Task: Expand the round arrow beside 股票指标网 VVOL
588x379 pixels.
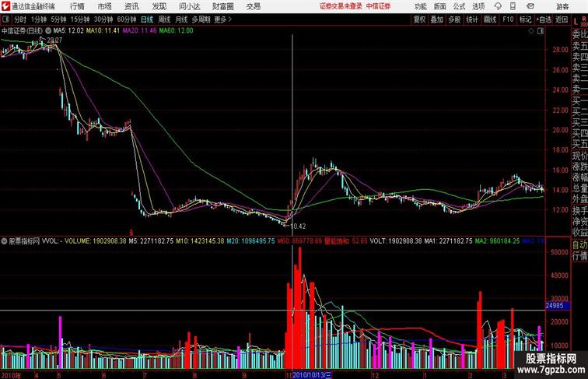Action: pyautogui.click(x=4, y=241)
